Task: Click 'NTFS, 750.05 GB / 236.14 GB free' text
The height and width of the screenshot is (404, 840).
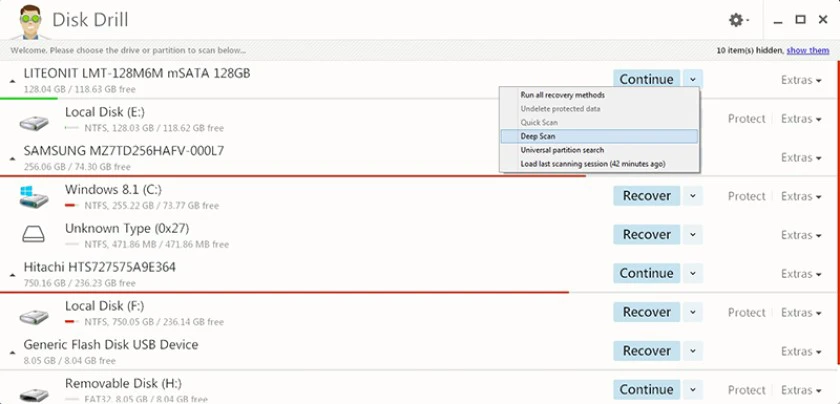Action: (154, 323)
